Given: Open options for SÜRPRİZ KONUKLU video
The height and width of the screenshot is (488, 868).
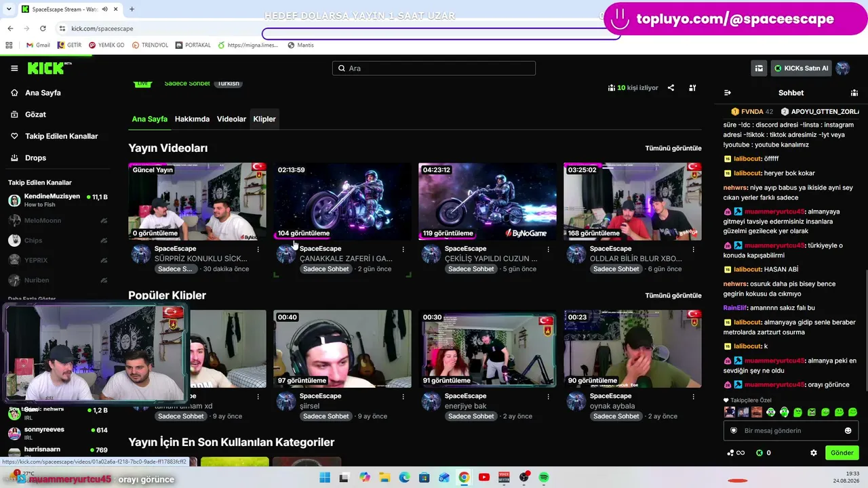Looking at the screenshot, I should point(258,249).
